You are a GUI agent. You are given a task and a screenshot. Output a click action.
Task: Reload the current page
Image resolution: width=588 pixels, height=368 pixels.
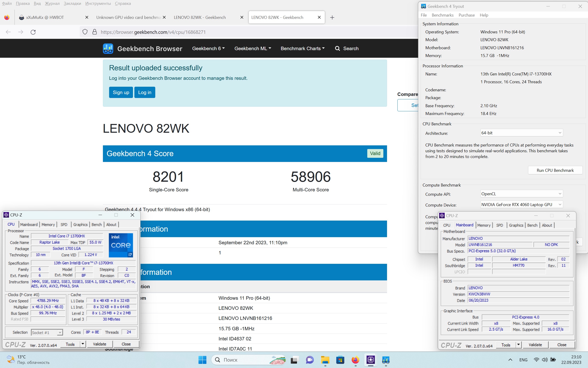pos(33,32)
